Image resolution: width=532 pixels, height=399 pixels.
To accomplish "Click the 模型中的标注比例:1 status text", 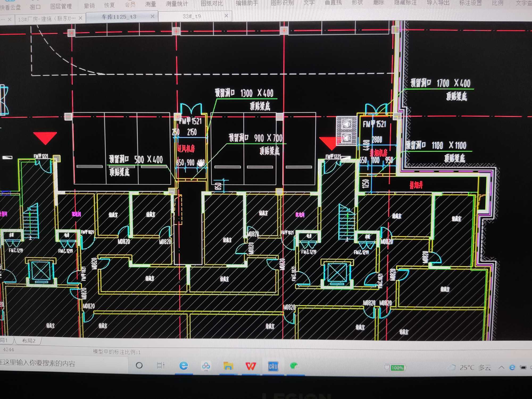I will click(x=117, y=352).
